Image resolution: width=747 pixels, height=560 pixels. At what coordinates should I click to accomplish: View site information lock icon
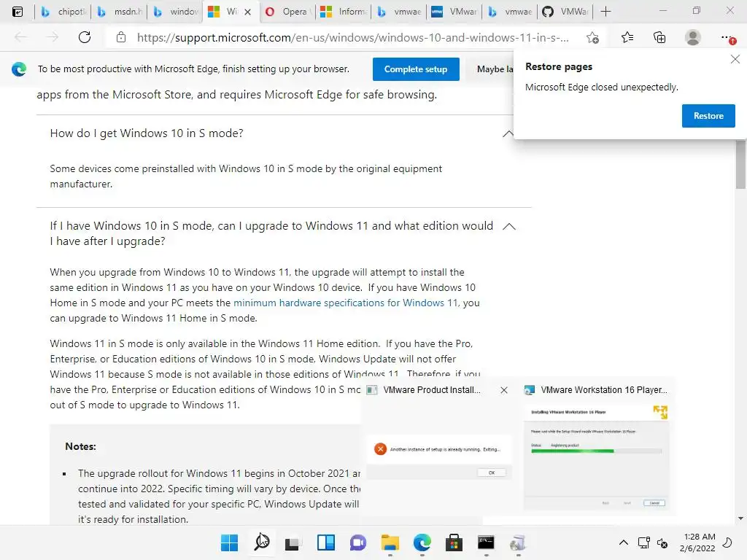coord(121,37)
